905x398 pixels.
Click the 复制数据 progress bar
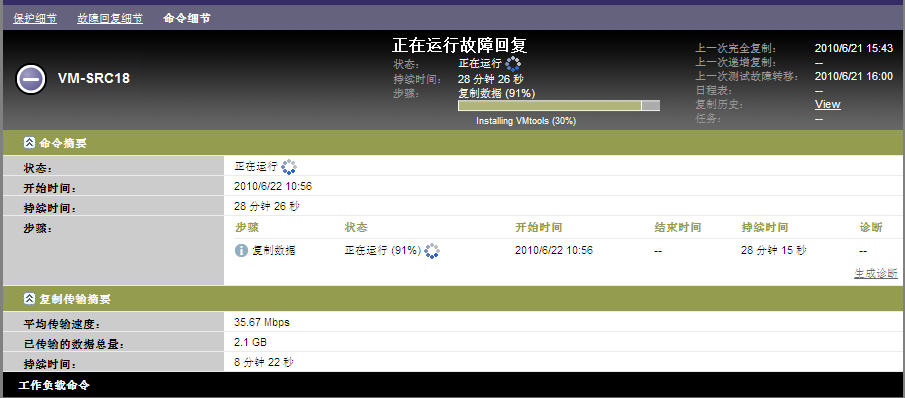point(559,106)
